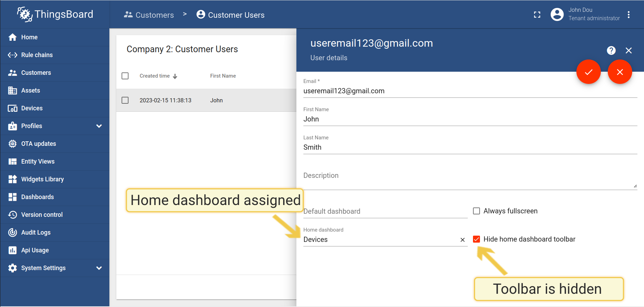Enable the Always fullscreen checkbox
The image size is (644, 307).
click(476, 211)
